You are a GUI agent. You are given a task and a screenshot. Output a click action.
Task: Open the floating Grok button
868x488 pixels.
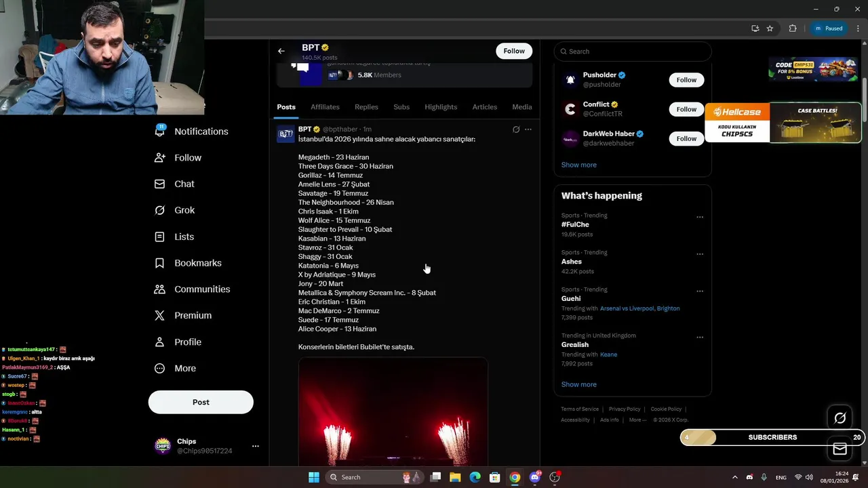click(x=840, y=418)
